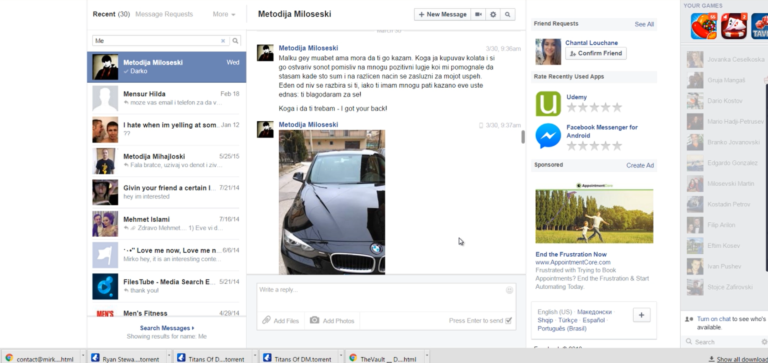The width and height of the screenshot is (768, 363).
Task: Confirm Chantal Louchane friend request
Action: 596,53
